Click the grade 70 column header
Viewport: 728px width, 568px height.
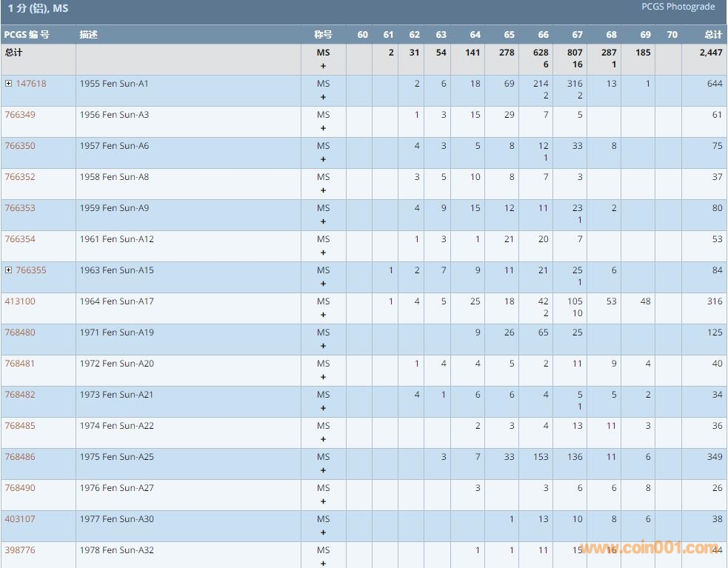(x=672, y=35)
